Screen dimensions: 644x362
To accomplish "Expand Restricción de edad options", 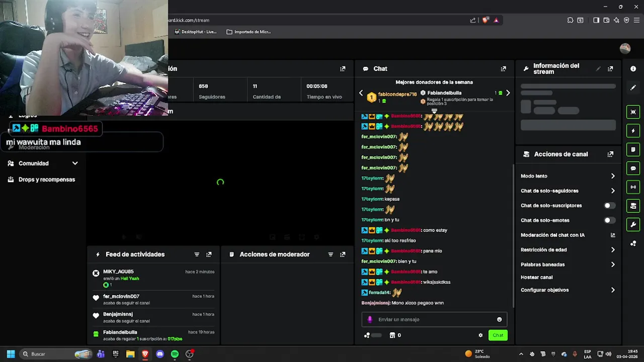I will click(x=613, y=250).
